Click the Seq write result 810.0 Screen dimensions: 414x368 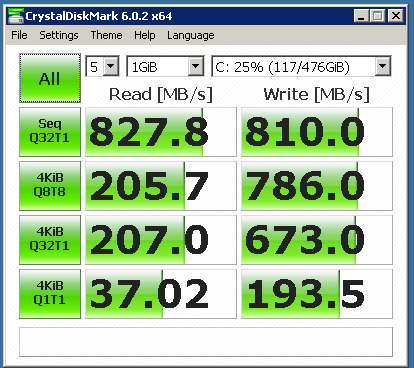pyautogui.click(x=317, y=132)
